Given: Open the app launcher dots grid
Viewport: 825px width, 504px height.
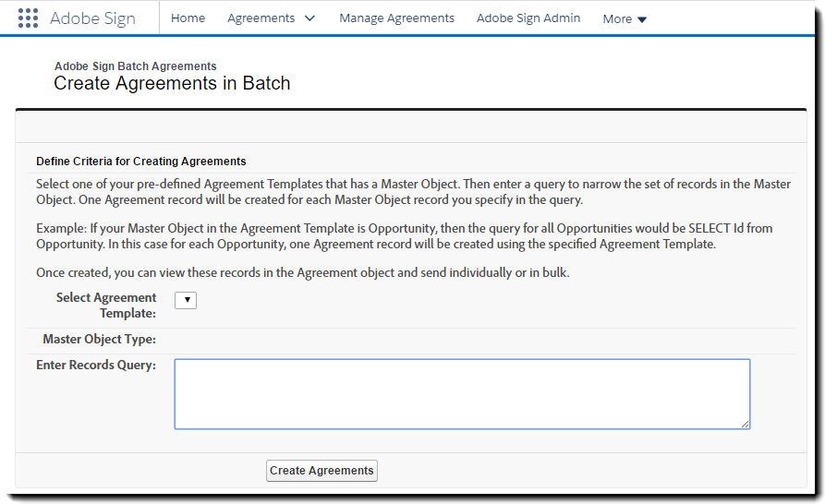Looking at the screenshot, I should (x=28, y=18).
